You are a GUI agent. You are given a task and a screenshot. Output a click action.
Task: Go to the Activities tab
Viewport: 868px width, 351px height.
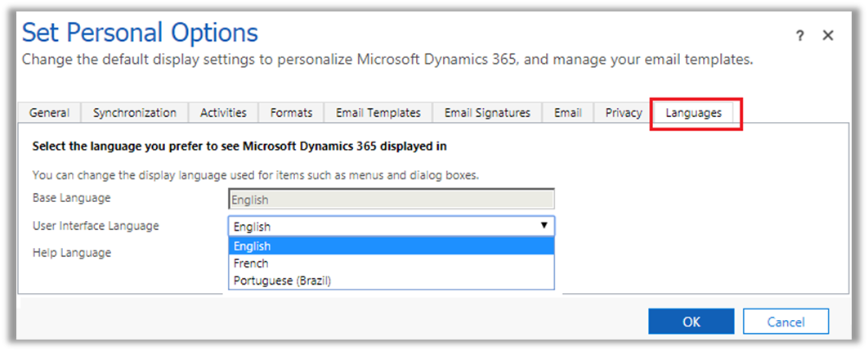(223, 113)
